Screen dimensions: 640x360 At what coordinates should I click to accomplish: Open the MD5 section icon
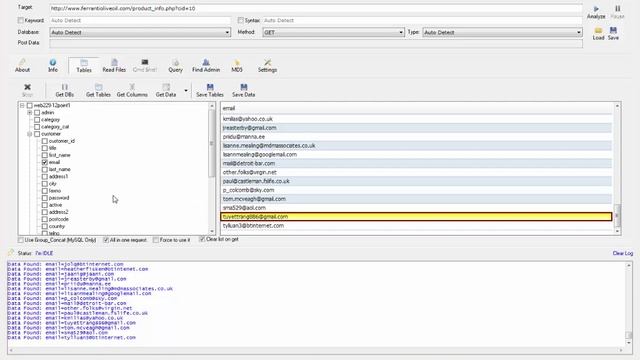click(x=237, y=62)
